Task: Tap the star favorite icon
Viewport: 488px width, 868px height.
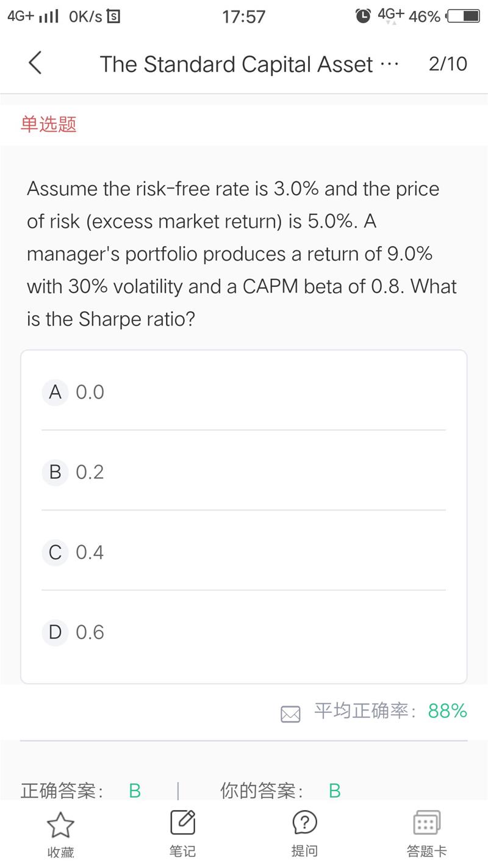Action: [60, 824]
